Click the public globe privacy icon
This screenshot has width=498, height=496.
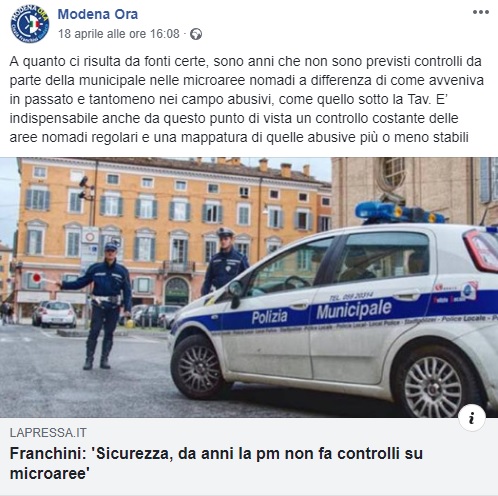(196, 34)
